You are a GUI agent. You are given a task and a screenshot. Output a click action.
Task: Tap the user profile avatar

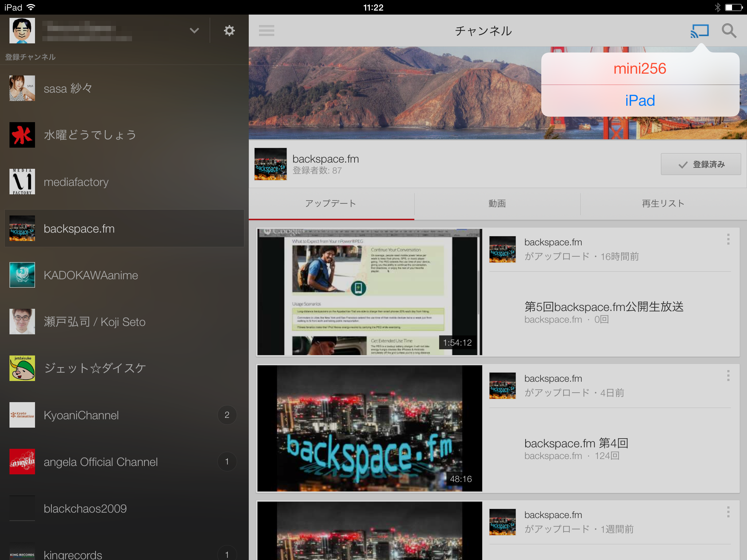coord(22,31)
